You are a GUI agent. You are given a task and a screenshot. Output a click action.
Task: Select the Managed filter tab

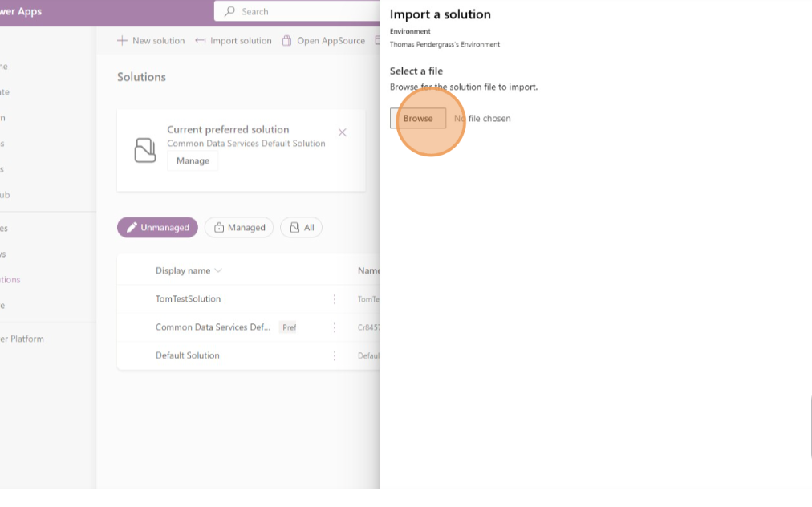click(x=239, y=227)
